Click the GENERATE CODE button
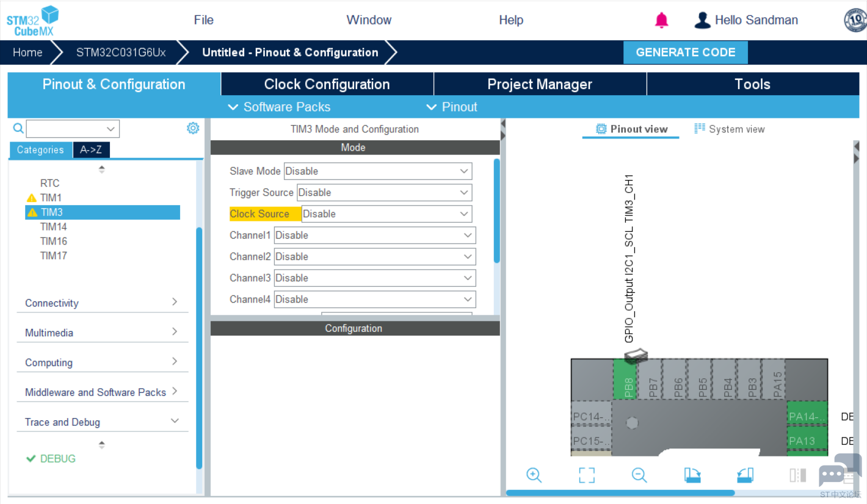 click(686, 52)
